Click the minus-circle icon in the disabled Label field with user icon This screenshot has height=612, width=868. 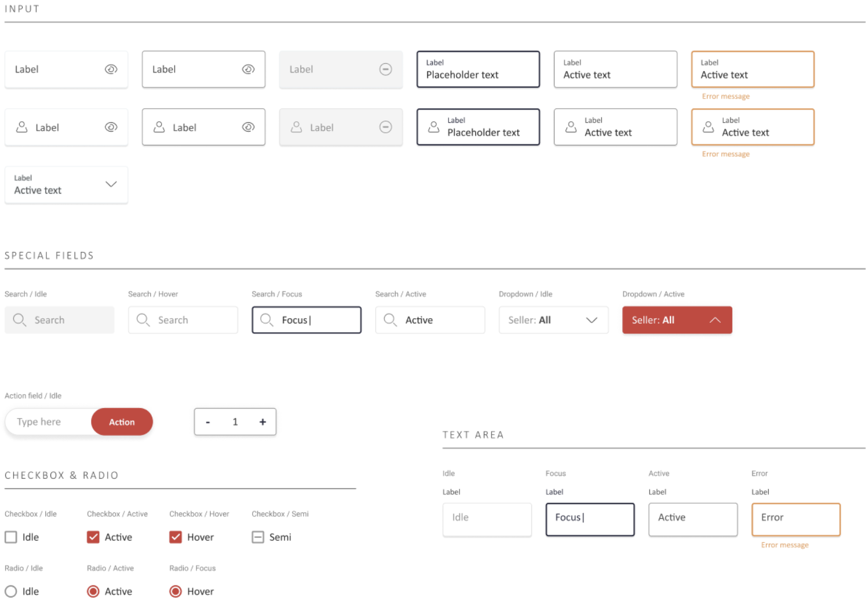click(x=385, y=127)
